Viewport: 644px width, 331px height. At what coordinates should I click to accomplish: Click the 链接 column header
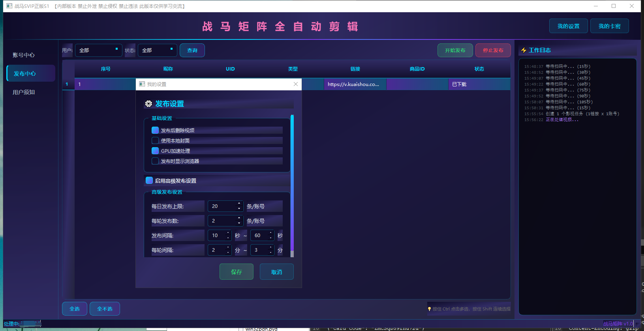(x=355, y=69)
